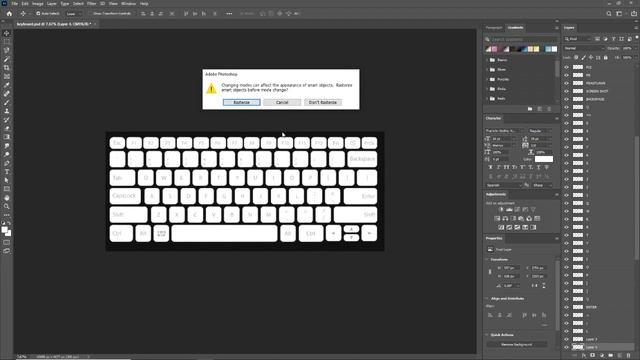This screenshot has height=360, width=640.
Task: Select the Hand tool
Action: 7,198
